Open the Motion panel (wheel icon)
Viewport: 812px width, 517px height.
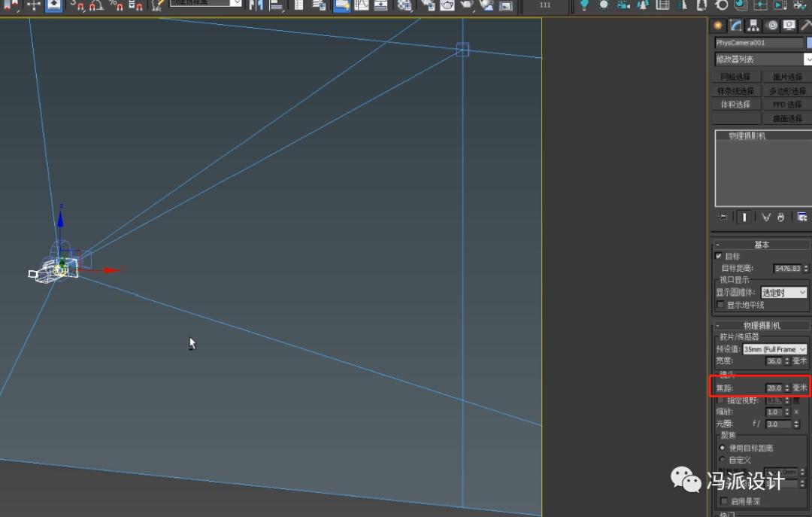(771, 26)
